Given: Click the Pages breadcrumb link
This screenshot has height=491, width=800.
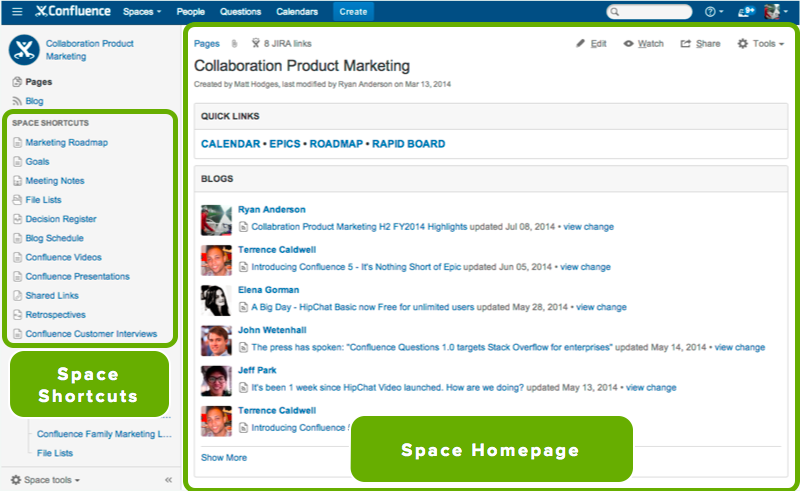Looking at the screenshot, I should click(x=207, y=44).
